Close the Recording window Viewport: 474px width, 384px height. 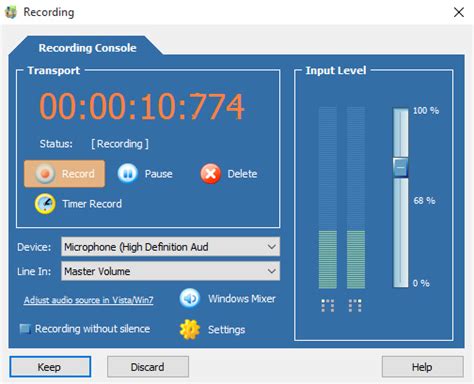point(459,12)
